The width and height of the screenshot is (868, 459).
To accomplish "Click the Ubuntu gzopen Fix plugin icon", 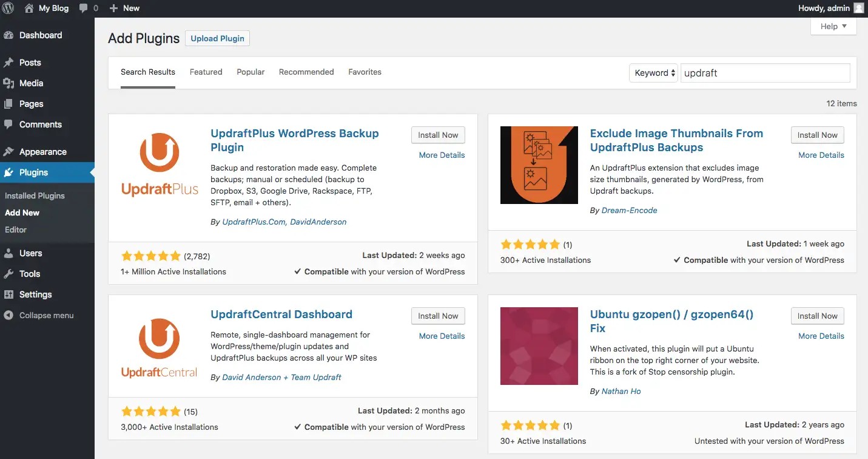I will tap(539, 346).
